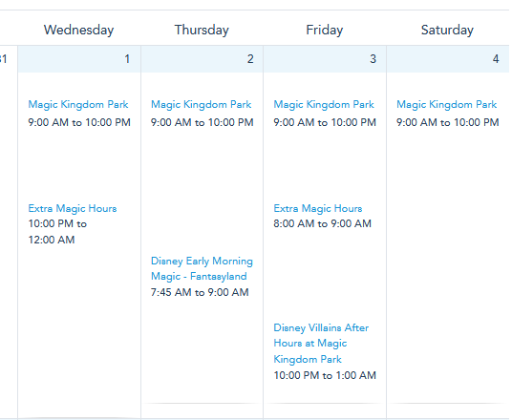The image size is (512, 420).
Task: Click date cell number 1
Action: pyautogui.click(x=79, y=59)
